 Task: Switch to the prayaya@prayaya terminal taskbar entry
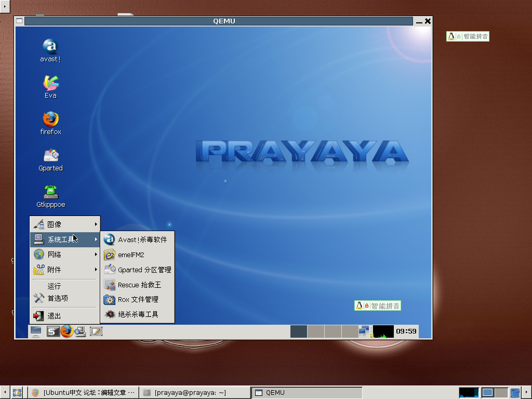195,393
